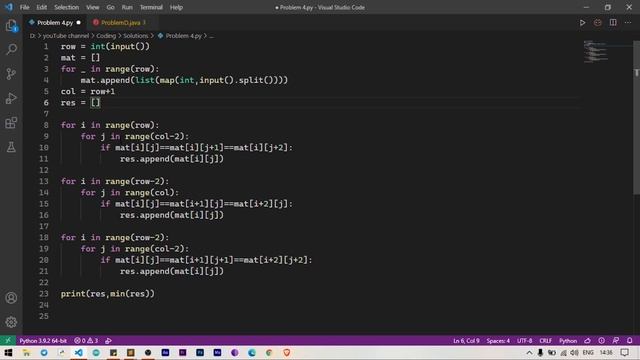Open Media Encoder from the taskbar
This screenshot has height=360, width=640.
coord(217,353)
